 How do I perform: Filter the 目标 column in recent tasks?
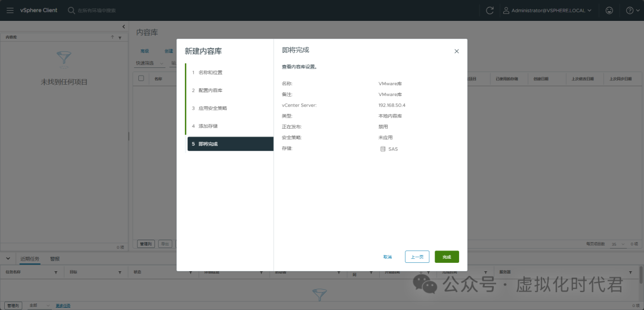120,272
